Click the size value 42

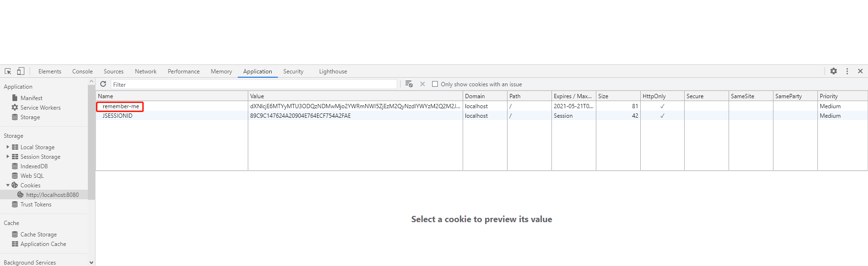point(635,115)
